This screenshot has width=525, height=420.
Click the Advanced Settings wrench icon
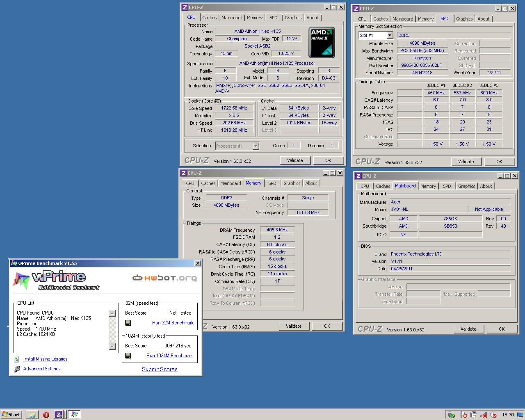[17, 369]
